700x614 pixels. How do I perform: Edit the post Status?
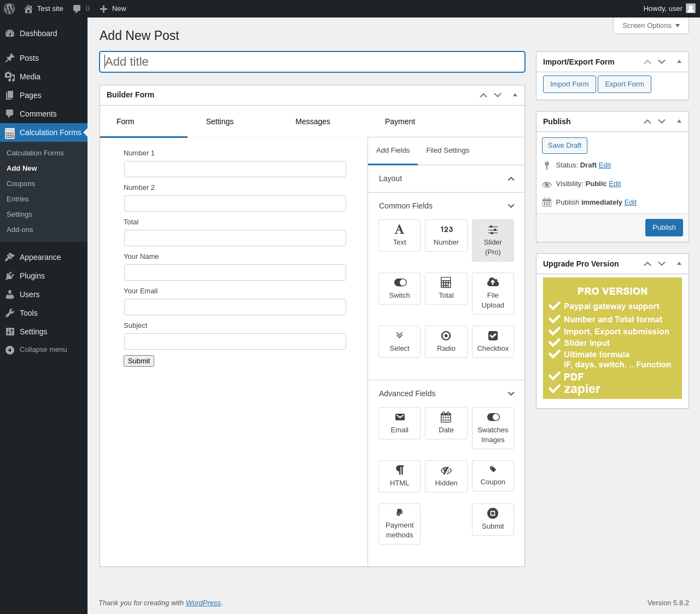coord(605,165)
